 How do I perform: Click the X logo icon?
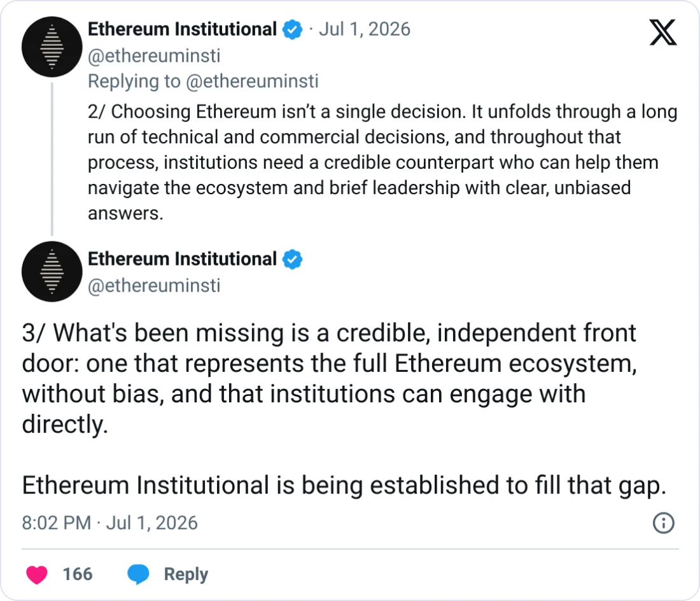click(663, 32)
